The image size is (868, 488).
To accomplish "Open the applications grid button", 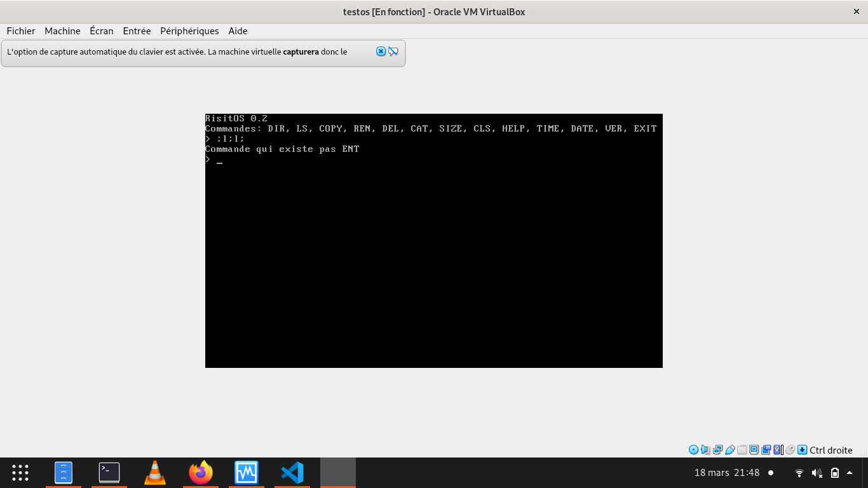I will 20,472.
